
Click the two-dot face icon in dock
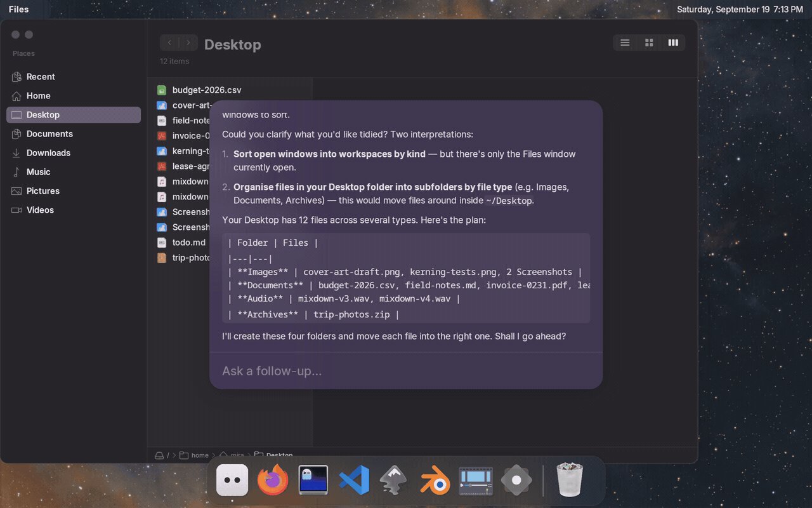[x=232, y=480]
